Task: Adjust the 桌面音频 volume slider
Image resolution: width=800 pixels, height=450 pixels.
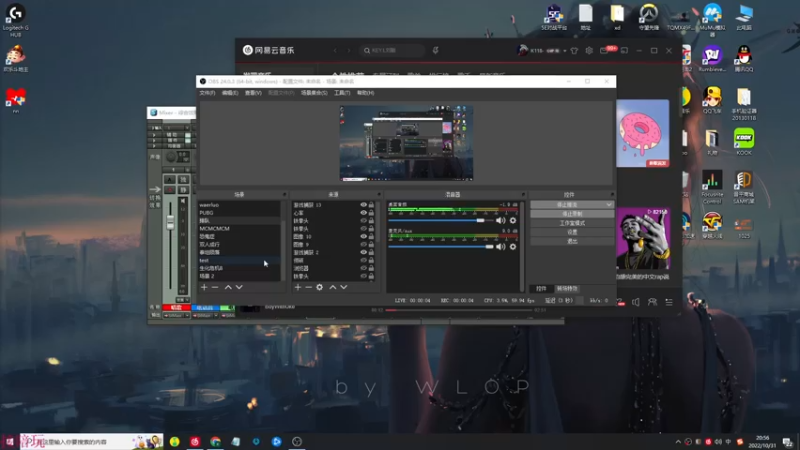Action: pyautogui.click(x=440, y=220)
